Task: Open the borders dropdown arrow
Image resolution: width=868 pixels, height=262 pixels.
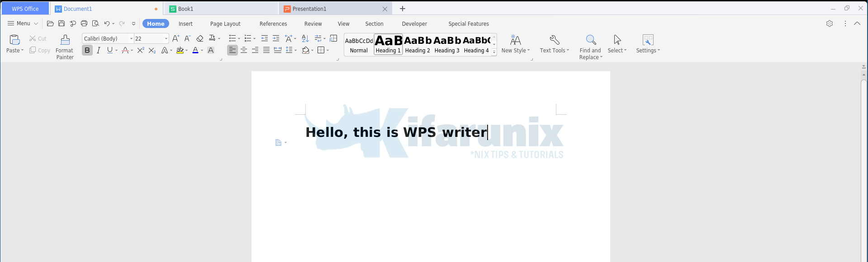Action: (x=328, y=51)
